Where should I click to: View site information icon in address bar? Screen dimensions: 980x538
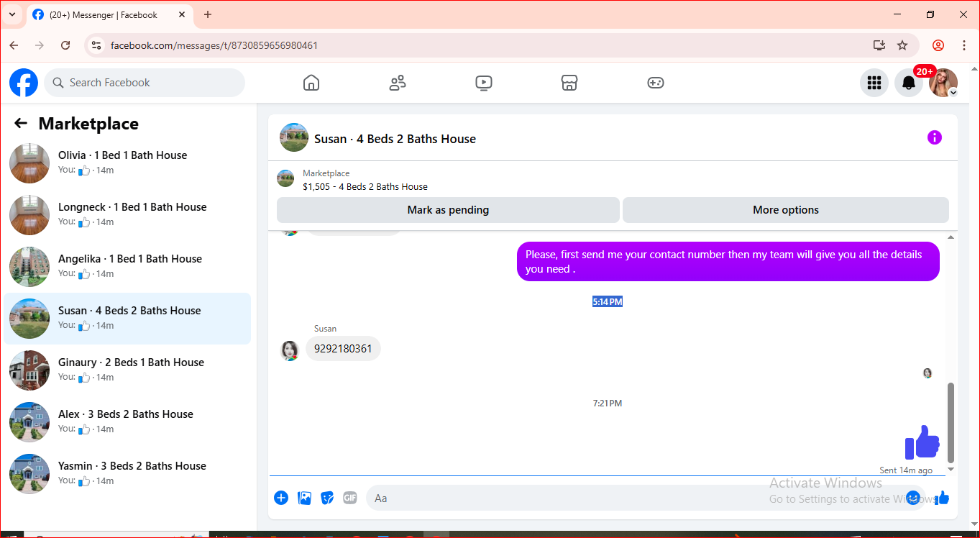pyautogui.click(x=96, y=45)
